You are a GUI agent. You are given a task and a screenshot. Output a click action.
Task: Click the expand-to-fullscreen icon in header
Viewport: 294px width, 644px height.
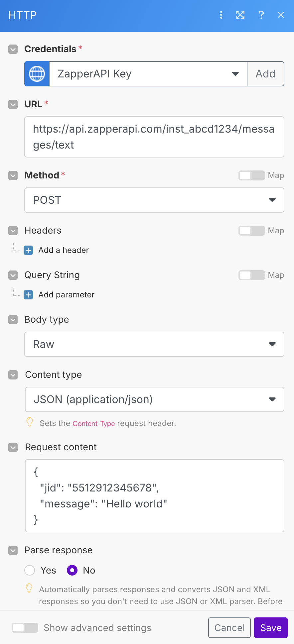tap(240, 15)
